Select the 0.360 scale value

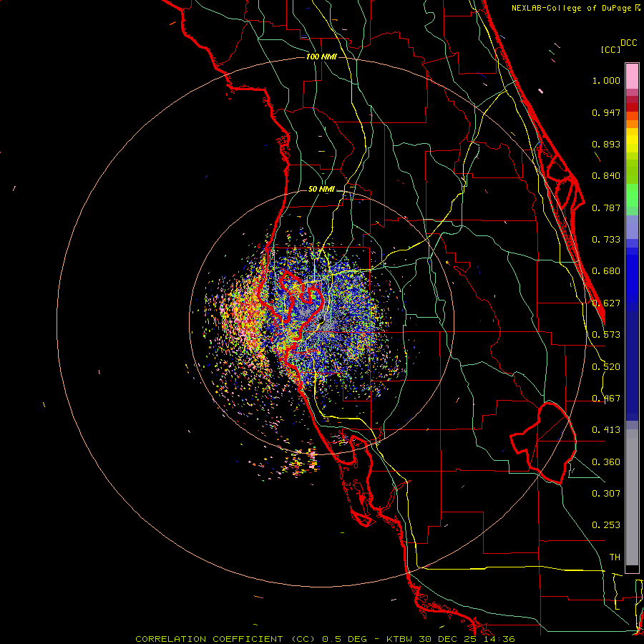pos(606,462)
